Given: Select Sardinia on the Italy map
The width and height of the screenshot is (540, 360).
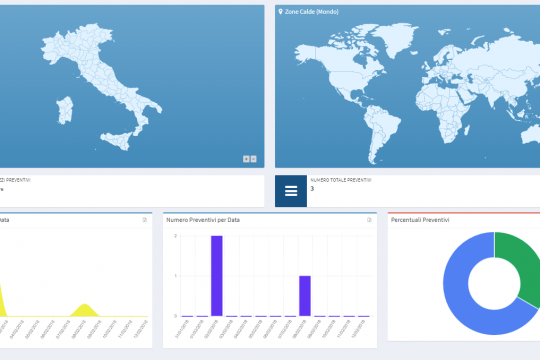Looking at the screenshot, I should (x=65, y=110).
